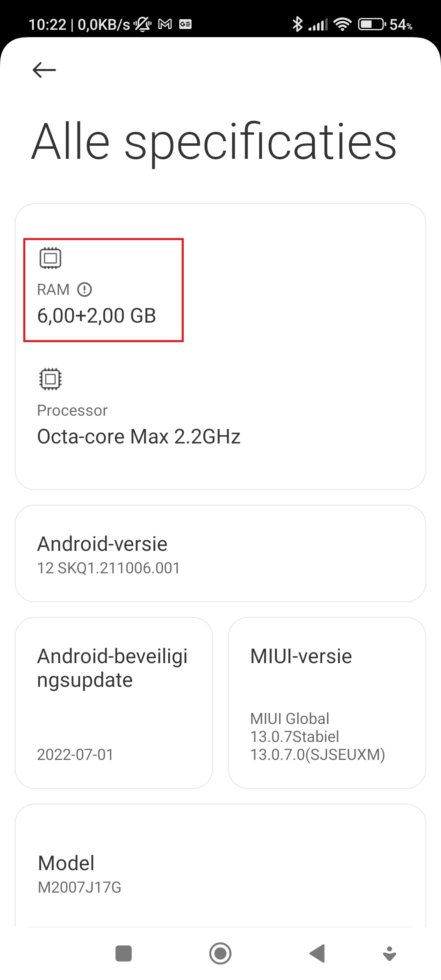441x980 pixels.
Task: Open the Android-versie card
Action: coord(220,553)
